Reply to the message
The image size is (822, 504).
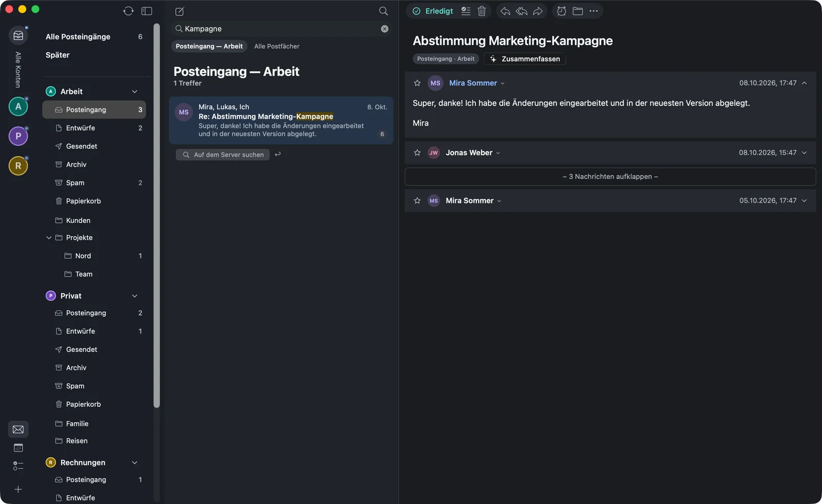[x=505, y=11]
